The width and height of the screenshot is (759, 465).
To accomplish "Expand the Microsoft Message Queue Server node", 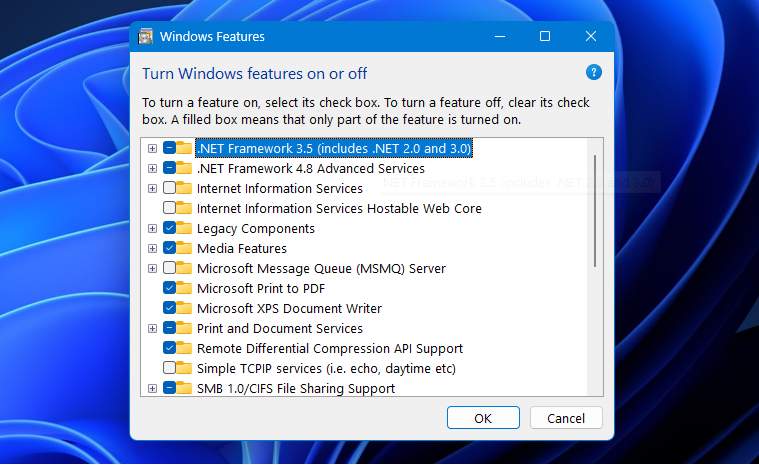I will [152, 268].
